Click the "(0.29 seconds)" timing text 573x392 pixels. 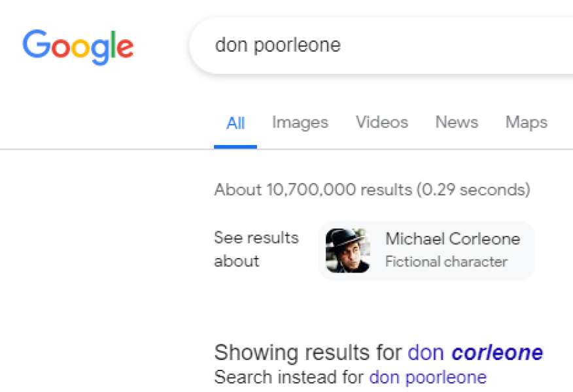[472, 190]
